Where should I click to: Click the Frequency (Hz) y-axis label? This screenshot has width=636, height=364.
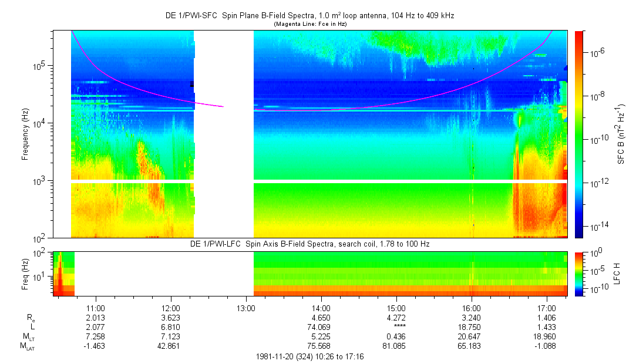(x=25, y=134)
